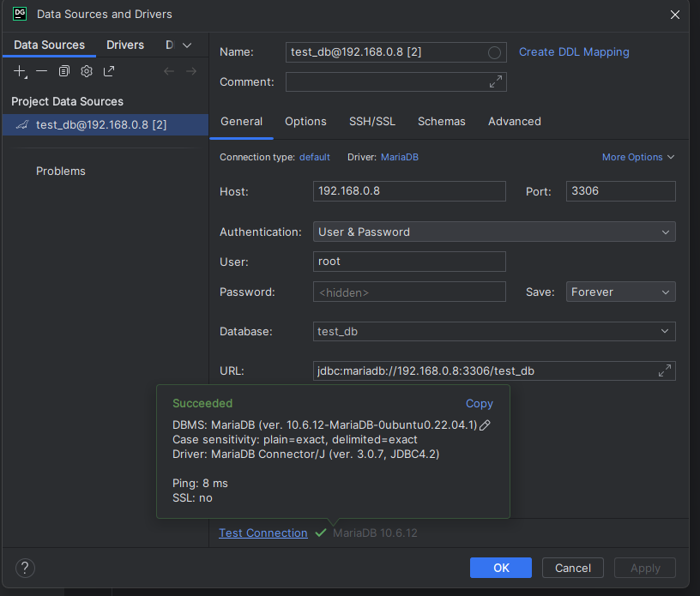Image resolution: width=700 pixels, height=596 pixels.
Task: Open the Advanced tab
Action: 515,122
